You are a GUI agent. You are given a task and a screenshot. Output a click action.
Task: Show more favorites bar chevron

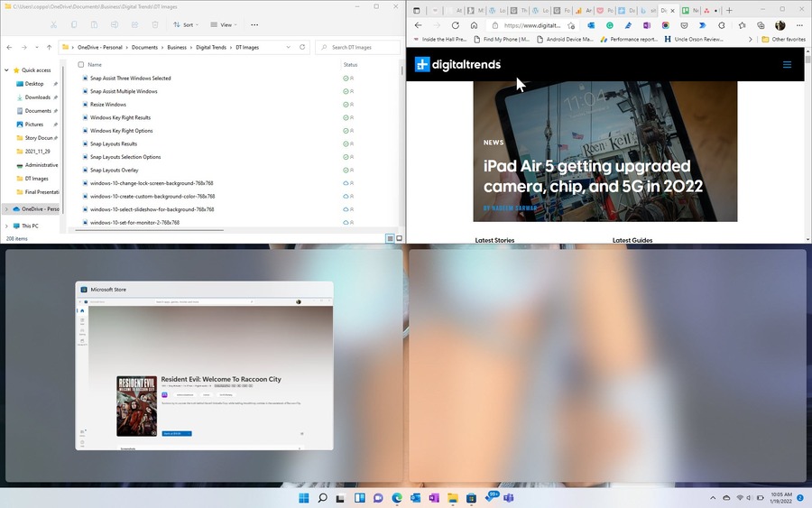pyautogui.click(x=751, y=40)
